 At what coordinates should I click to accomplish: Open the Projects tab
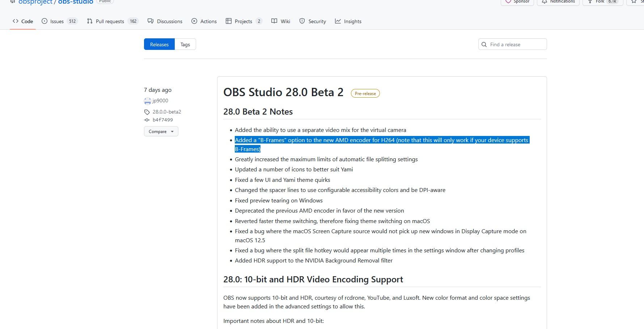tap(243, 21)
